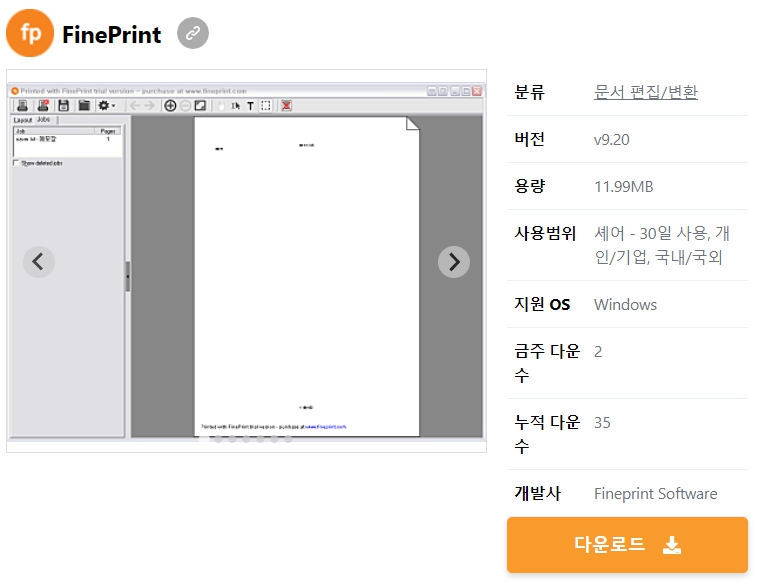Click the 지원 OS label

542,304
